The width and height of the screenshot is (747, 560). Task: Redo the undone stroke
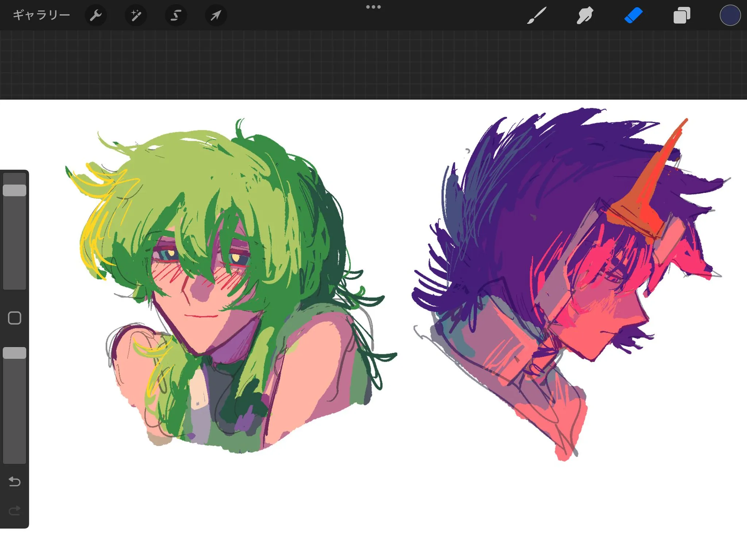click(x=15, y=511)
